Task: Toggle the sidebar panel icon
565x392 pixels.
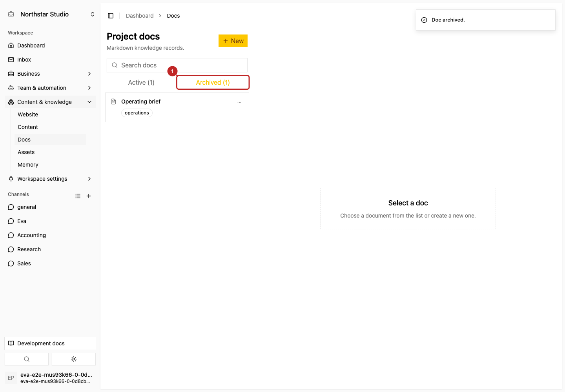Action: point(111,16)
